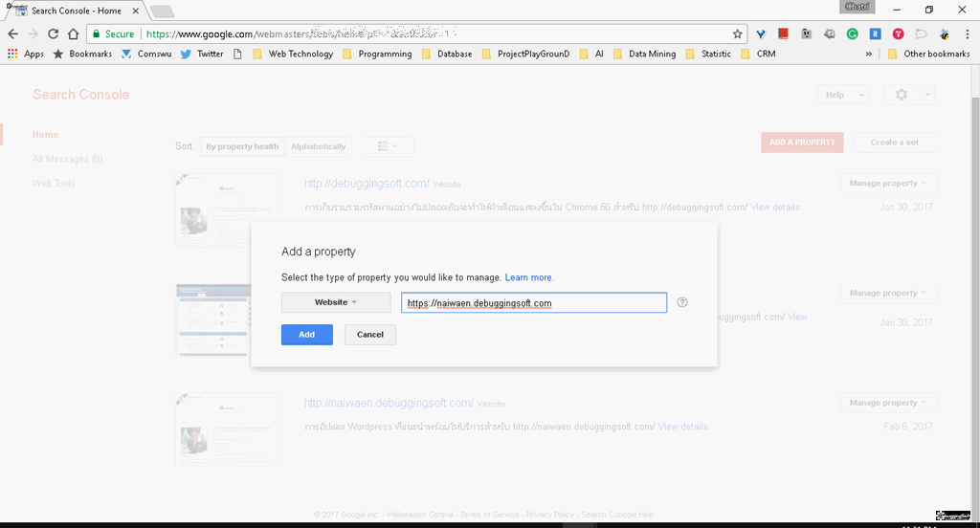Click the browser forward arrow
Image resolution: width=980 pixels, height=528 pixels.
[33, 33]
